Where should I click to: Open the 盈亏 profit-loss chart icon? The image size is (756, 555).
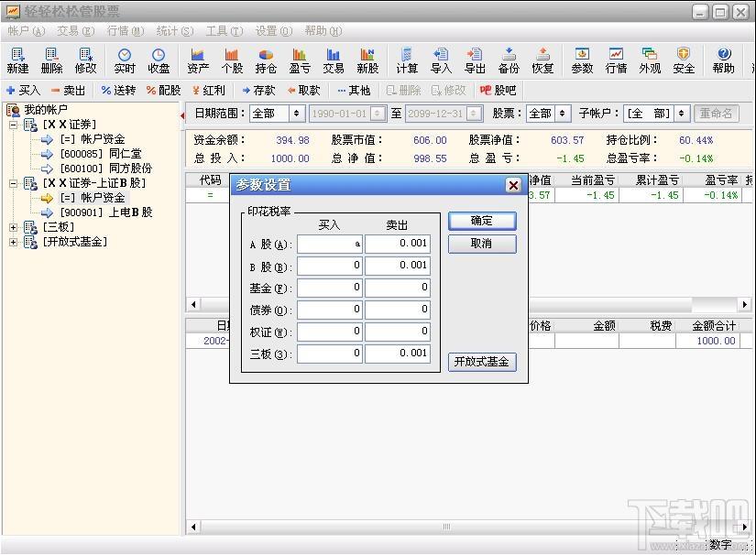[300, 60]
